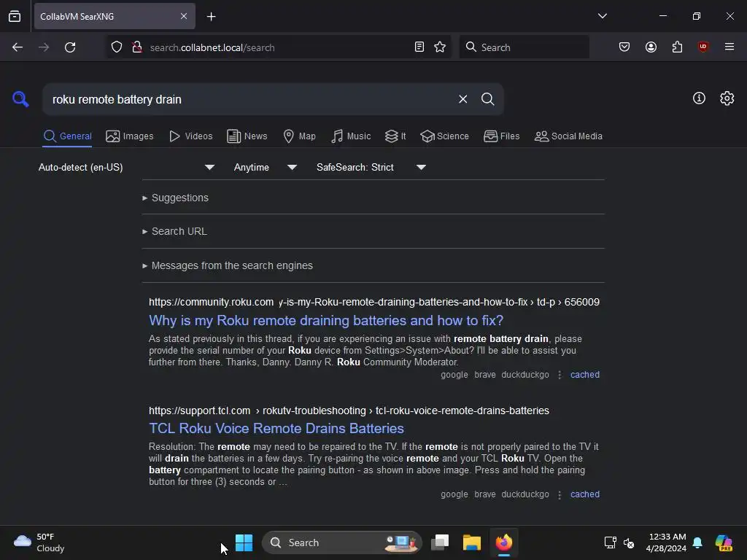Click the Windows taskbar Search box
This screenshot has width=747, height=560.
[x=341, y=542]
